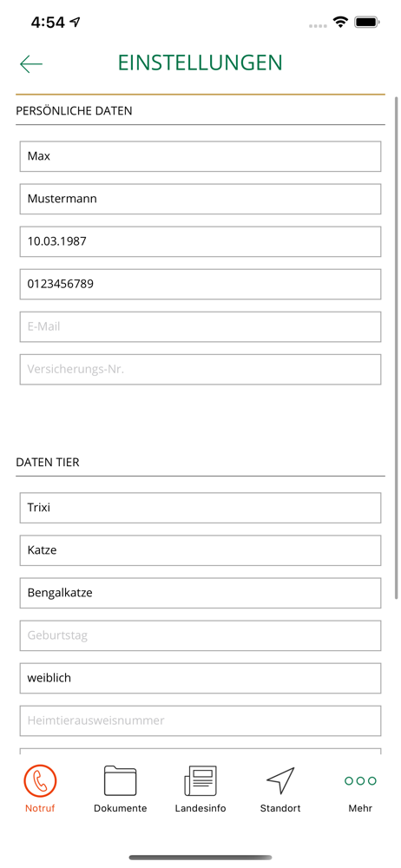Tap the green back arrow

[x=31, y=64]
